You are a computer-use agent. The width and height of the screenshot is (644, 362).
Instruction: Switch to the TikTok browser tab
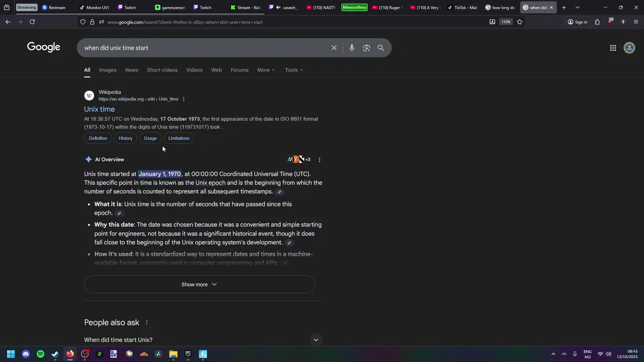[462, 8]
